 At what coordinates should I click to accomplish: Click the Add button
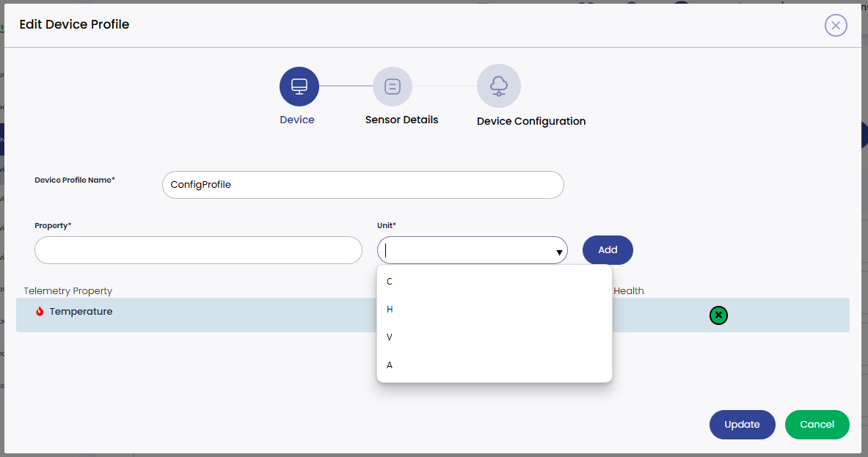pos(607,250)
